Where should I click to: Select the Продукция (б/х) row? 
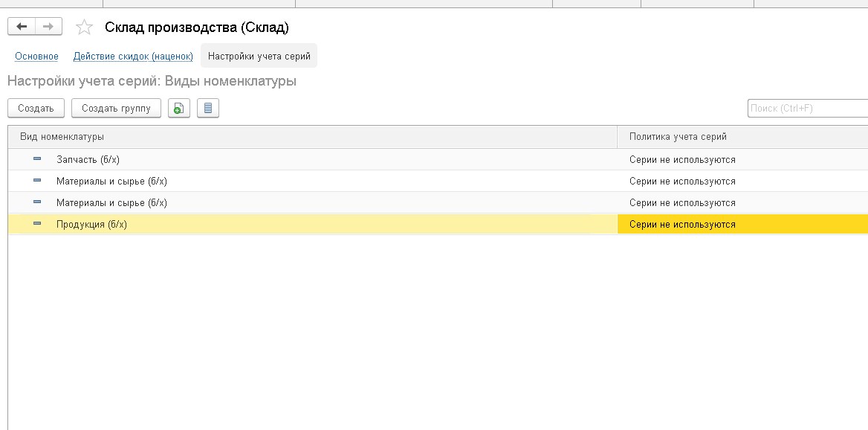(438, 225)
